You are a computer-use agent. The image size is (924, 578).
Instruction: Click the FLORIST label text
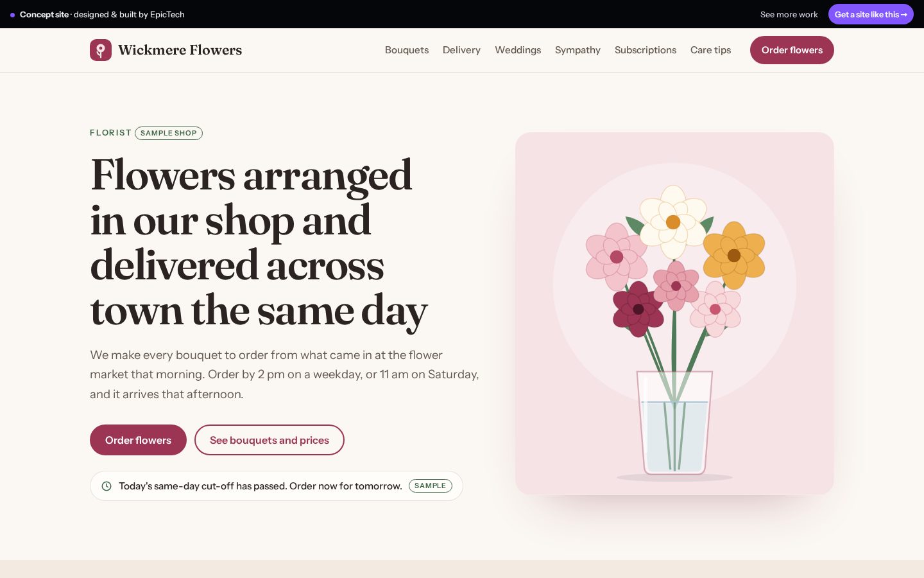tap(110, 133)
